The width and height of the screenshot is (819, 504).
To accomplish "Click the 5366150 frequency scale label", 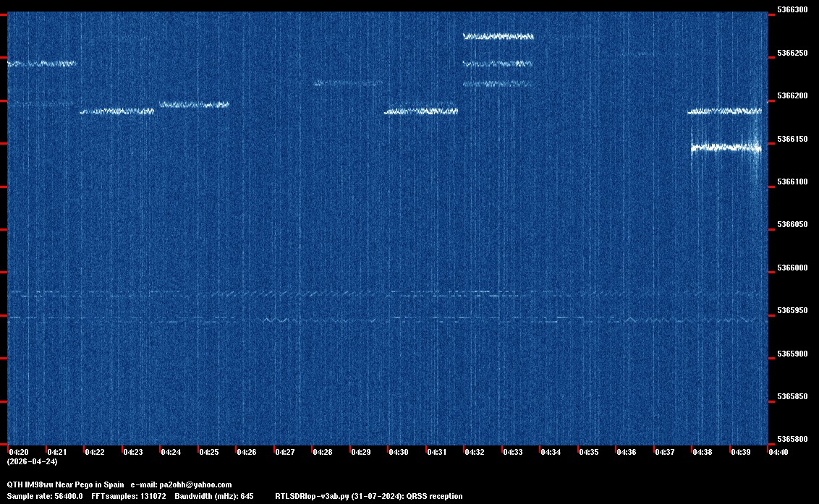I will (x=792, y=139).
